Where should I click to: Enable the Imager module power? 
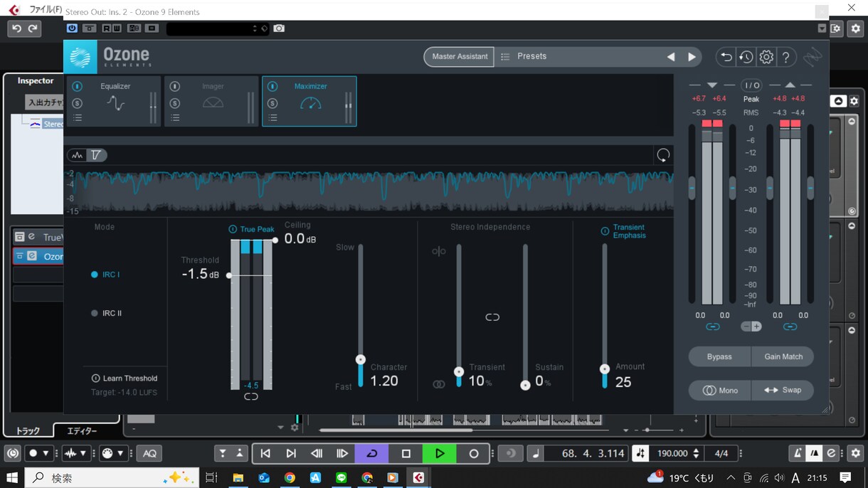[x=174, y=87]
